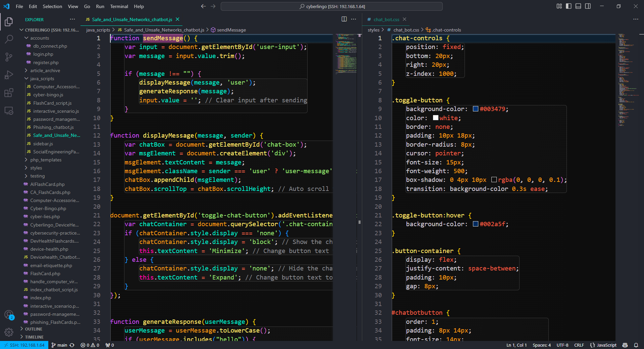Open the Search view icon
644x349 pixels.
pyautogui.click(x=9, y=39)
